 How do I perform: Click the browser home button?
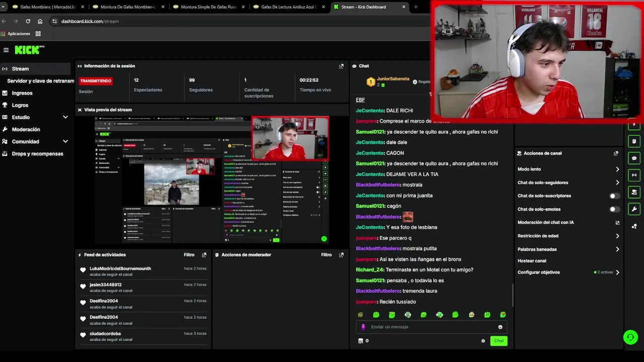[x=40, y=21]
